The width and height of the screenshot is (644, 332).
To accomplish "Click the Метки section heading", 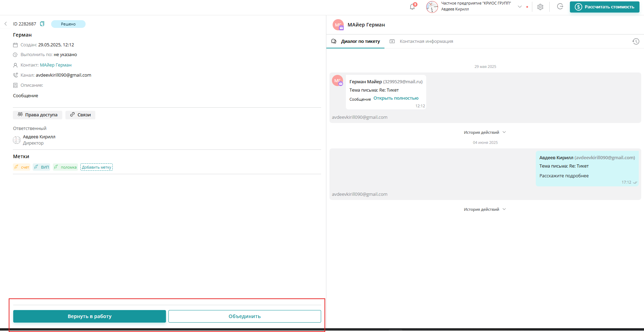I will pyautogui.click(x=21, y=156).
